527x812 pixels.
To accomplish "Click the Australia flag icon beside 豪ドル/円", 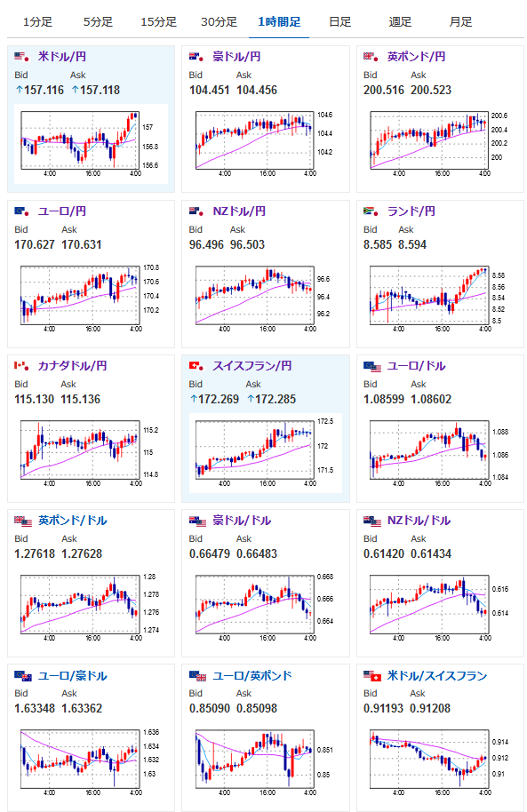I will coord(196,57).
